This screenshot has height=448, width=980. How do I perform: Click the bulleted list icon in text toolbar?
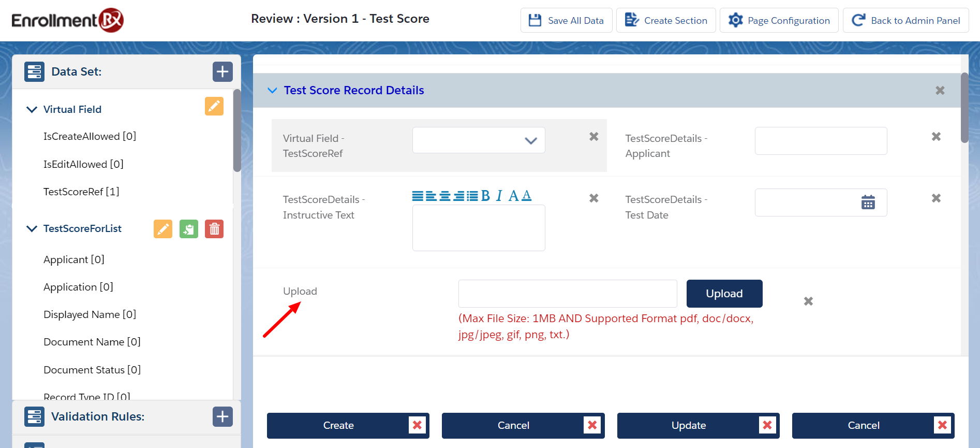pos(472,196)
